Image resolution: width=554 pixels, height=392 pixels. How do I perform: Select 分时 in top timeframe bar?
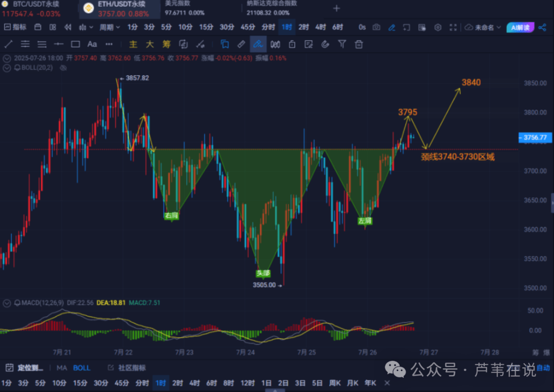(x=268, y=27)
